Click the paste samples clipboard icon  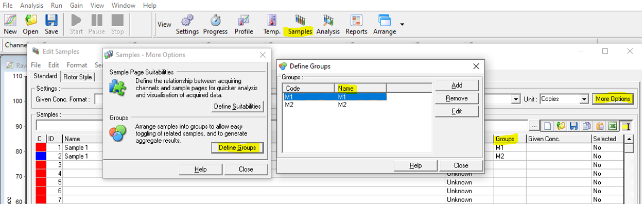[600, 126]
